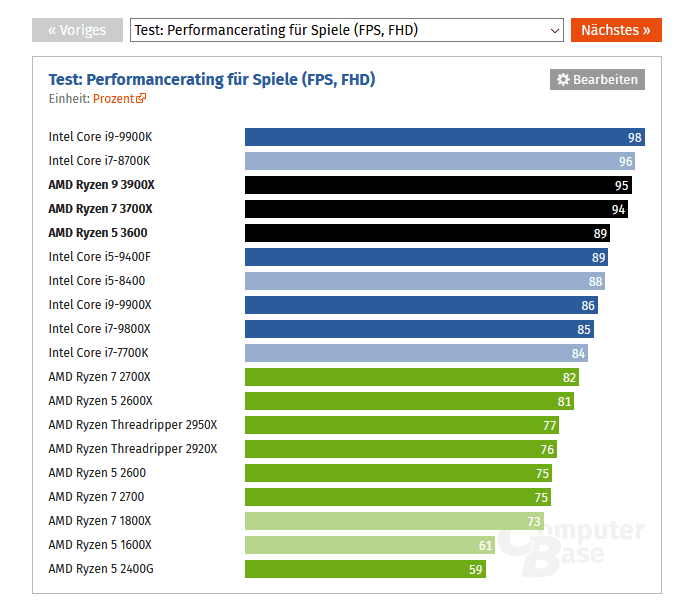Click the dropdown arrow chevron
The height and width of the screenshot is (610, 692).
point(556,31)
